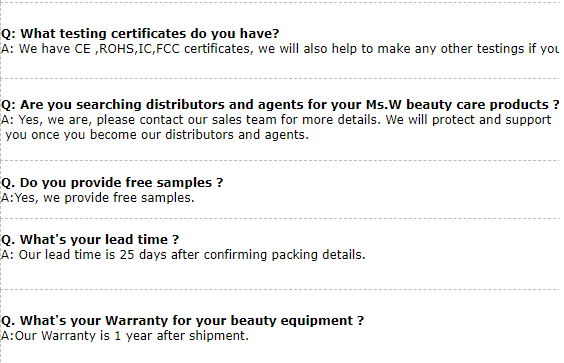Click the line 'you once you become our distributors'
564x363 pixels.
point(157,135)
